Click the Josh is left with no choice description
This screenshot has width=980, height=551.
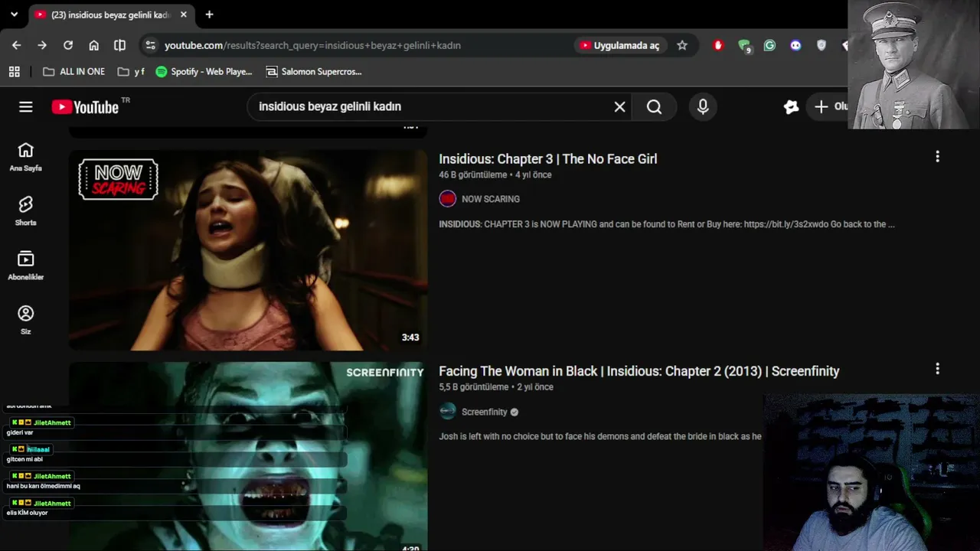[x=600, y=436]
